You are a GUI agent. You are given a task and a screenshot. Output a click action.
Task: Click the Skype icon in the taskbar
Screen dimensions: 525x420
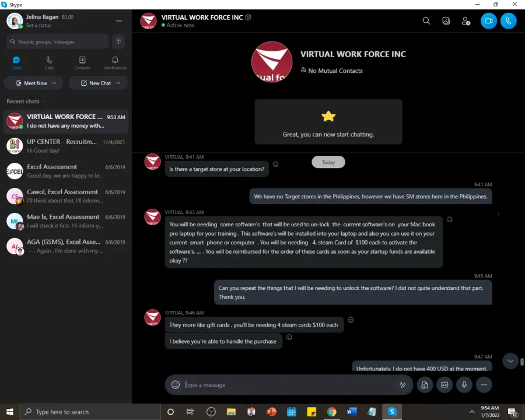pyautogui.click(x=392, y=412)
